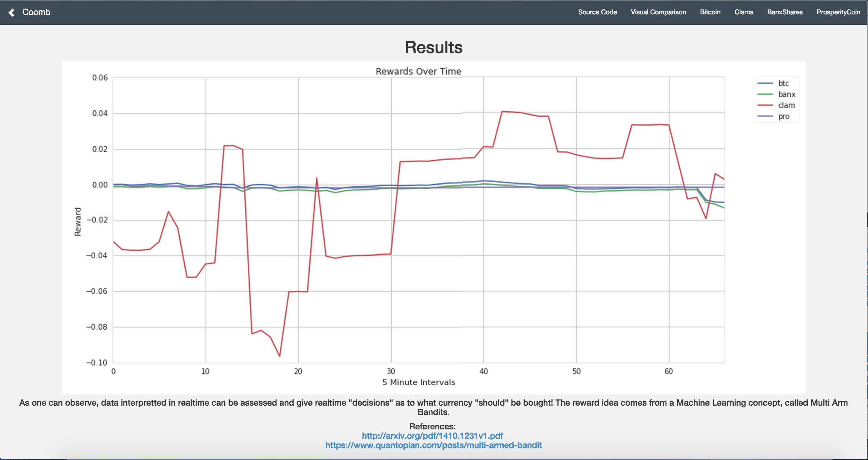868x460 pixels.
Task: Select Clams in the navbar
Action: [x=744, y=12]
